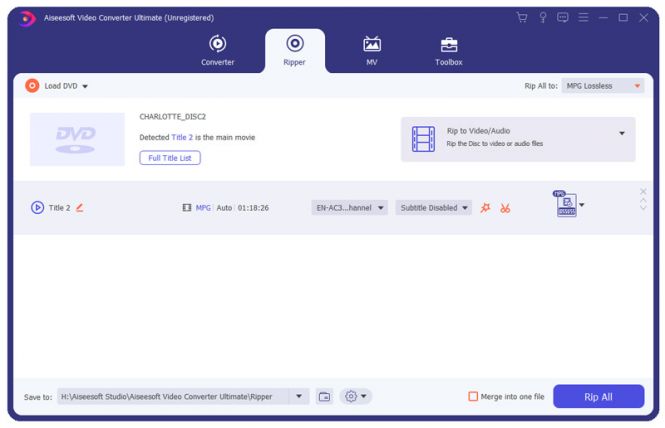Open the EN-AC3 audio track dropdown

coord(349,207)
